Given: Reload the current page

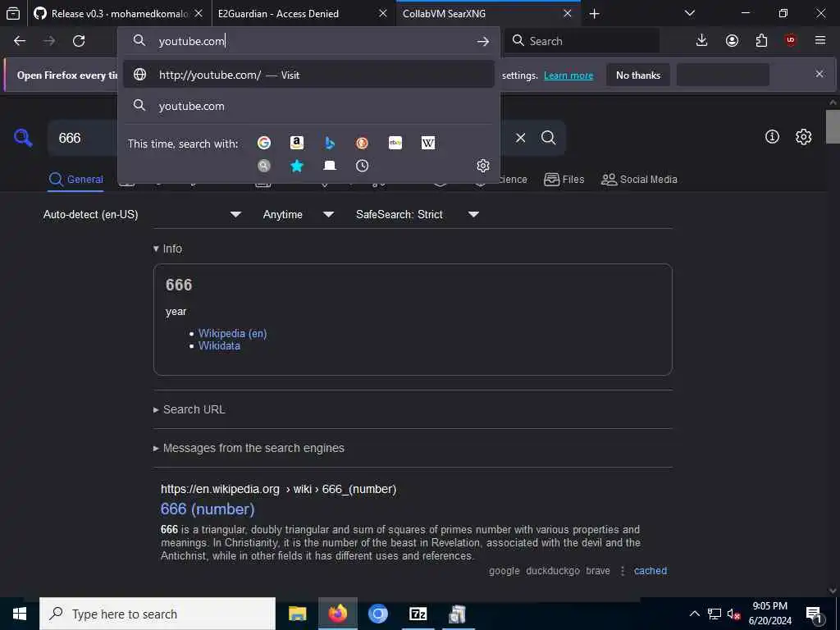Looking at the screenshot, I should (x=79, y=41).
